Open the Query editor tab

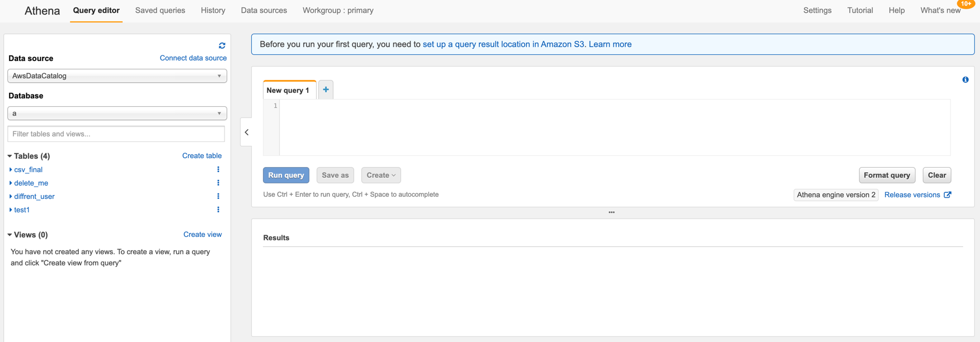point(96,11)
